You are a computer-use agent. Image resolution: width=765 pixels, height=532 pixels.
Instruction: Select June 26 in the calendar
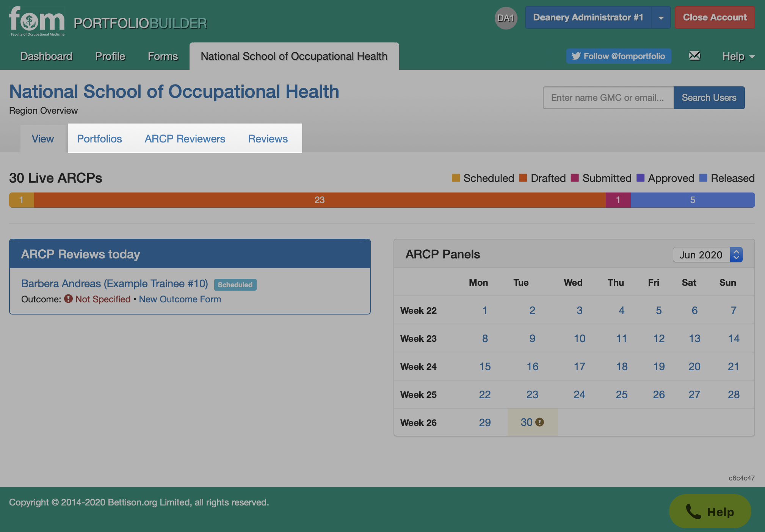tap(659, 394)
